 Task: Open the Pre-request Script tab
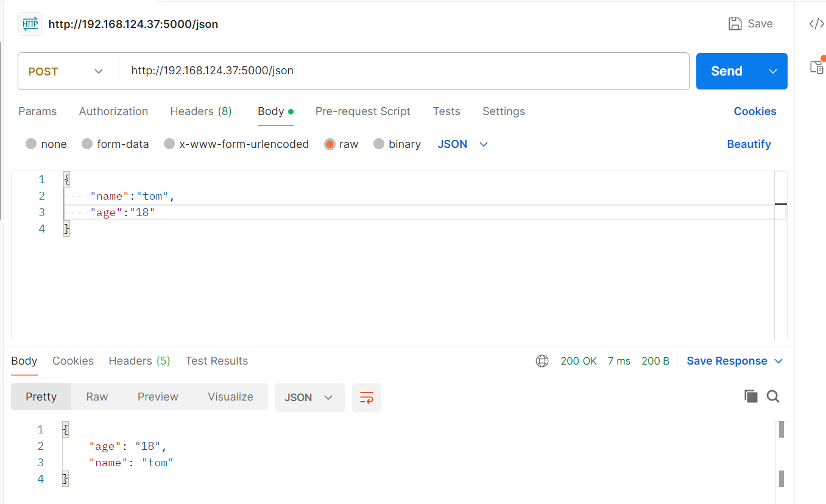[363, 111]
